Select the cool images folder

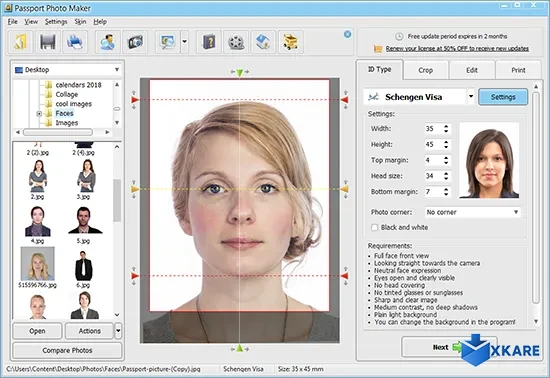coord(74,104)
